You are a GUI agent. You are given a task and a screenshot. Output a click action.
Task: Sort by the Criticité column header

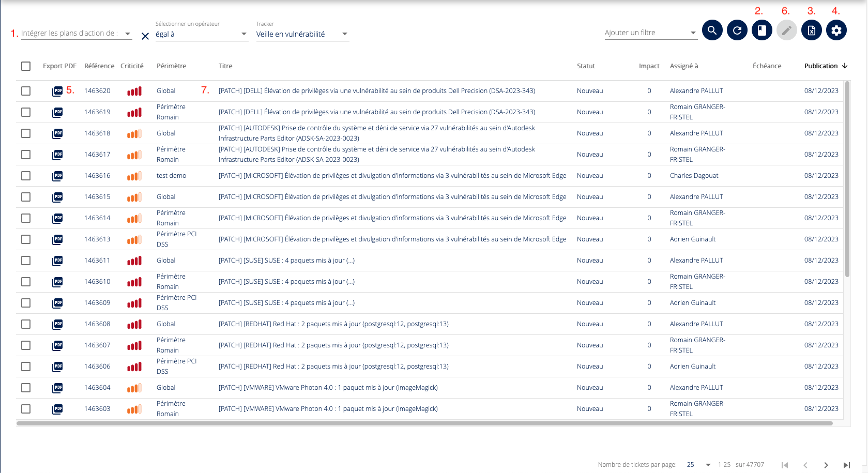[x=132, y=66]
